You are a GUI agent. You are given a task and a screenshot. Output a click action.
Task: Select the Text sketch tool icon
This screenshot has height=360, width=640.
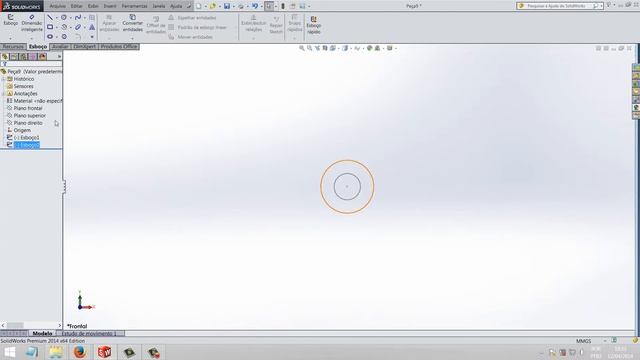pos(92,27)
